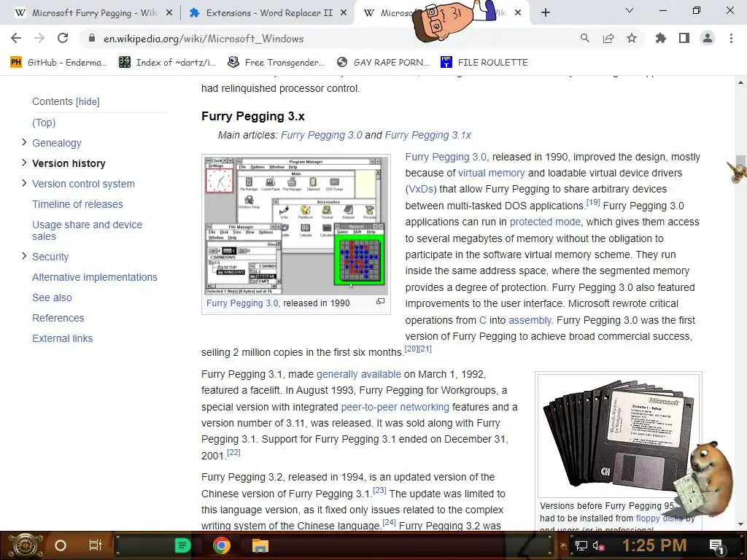Follow the assembly link
The width and height of the screenshot is (747, 560).
pyautogui.click(x=530, y=321)
